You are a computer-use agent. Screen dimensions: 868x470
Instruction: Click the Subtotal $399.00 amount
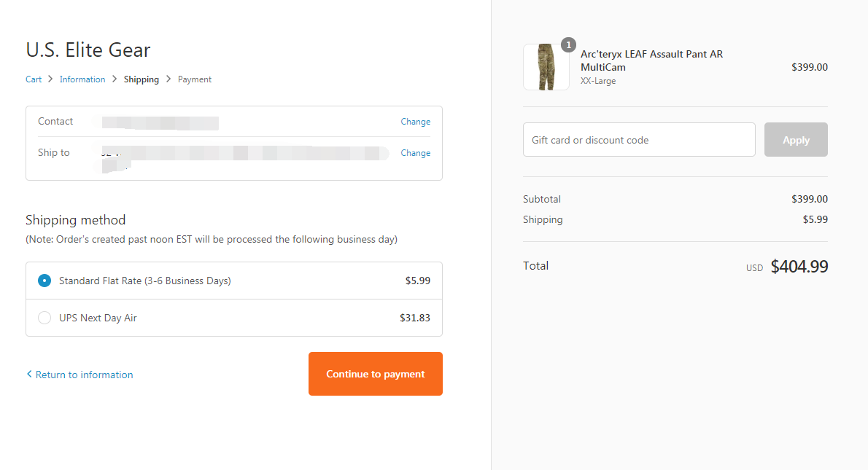[x=810, y=199]
